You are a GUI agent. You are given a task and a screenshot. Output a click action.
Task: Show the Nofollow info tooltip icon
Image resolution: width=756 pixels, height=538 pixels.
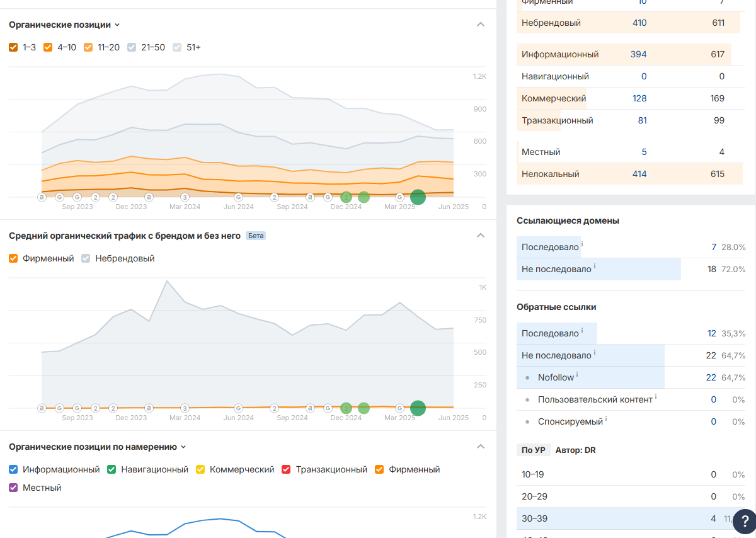click(x=578, y=375)
